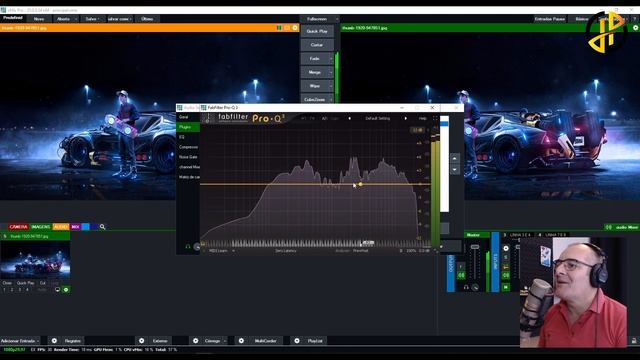Click the Registrar record button
Image resolution: width=640 pixels, height=360 pixels.
pyautogui.click(x=73, y=341)
